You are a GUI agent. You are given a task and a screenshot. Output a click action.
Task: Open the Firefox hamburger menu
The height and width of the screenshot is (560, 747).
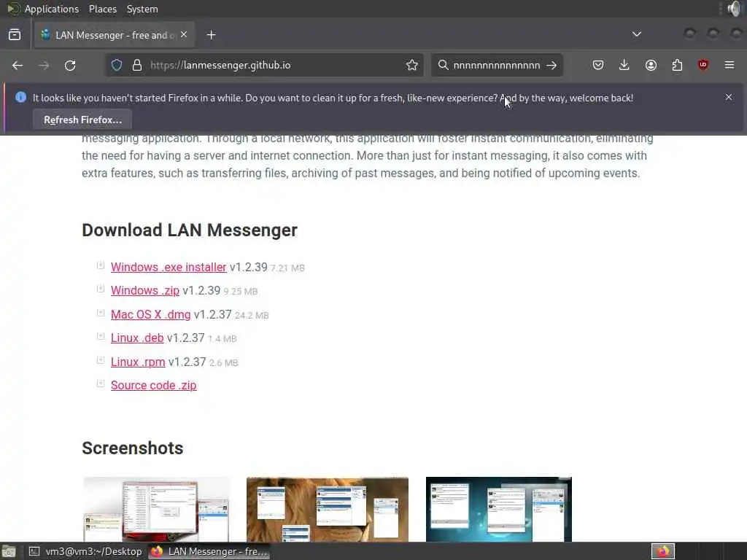click(x=729, y=65)
